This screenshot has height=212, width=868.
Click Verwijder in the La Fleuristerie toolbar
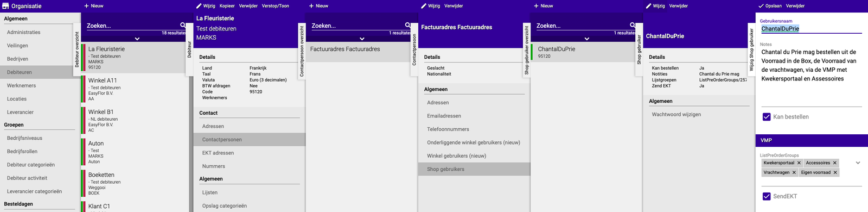click(x=248, y=6)
